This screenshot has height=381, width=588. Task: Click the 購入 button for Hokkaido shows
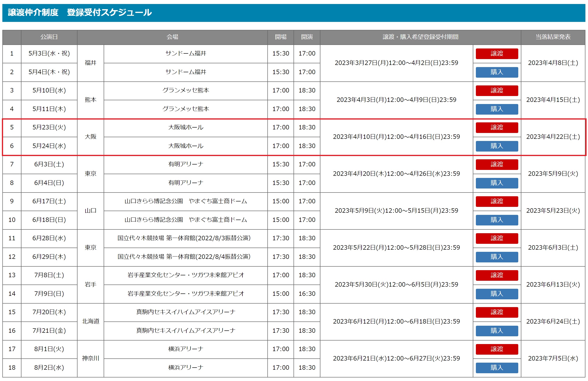coord(497,331)
